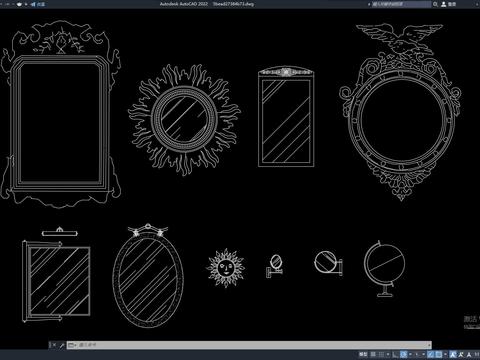
Task: Expand command history arrow at command line end
Action: pos(429,345)
